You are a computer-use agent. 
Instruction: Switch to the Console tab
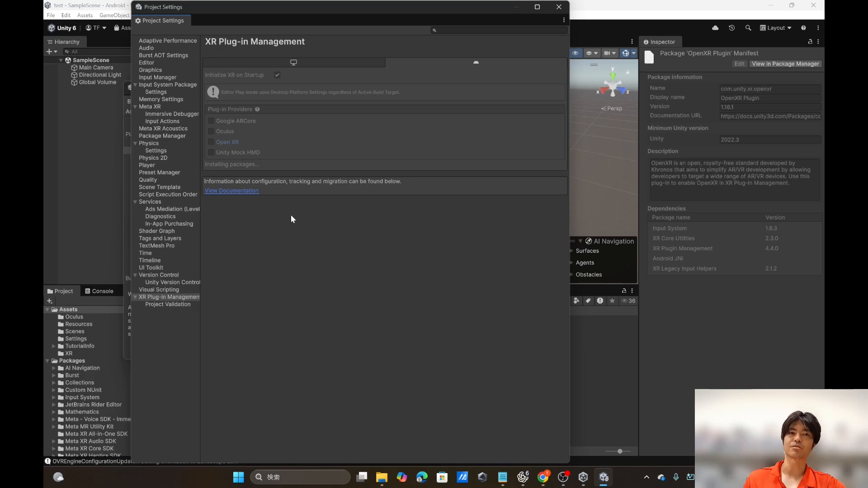[99, 291]
